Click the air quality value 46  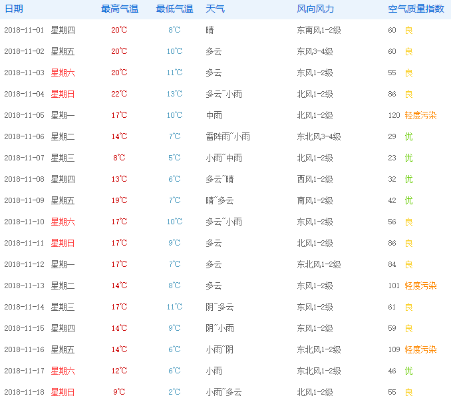click(392, 371)
